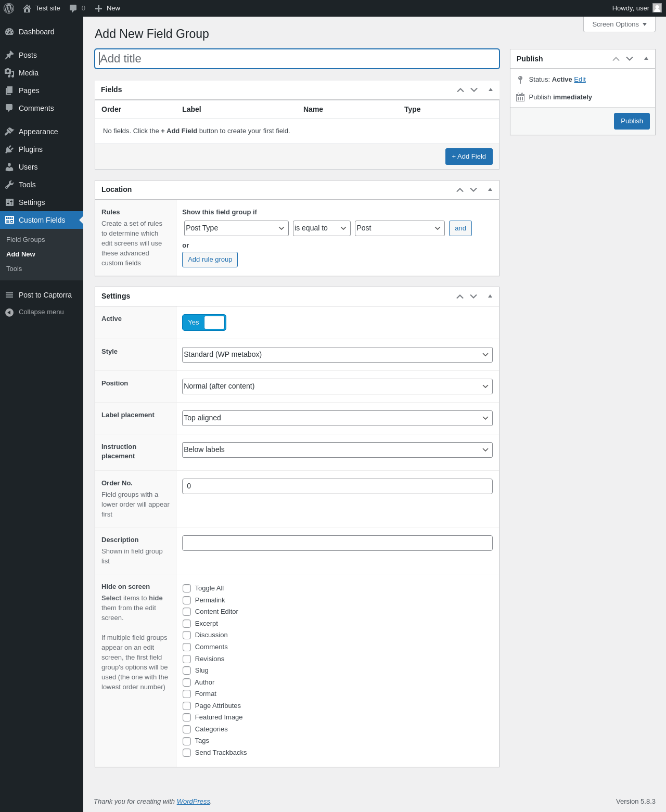Click the Comments speech bubble sidebar icon
The width and height of the screenshot is (666, 812).
pos(9,108)
